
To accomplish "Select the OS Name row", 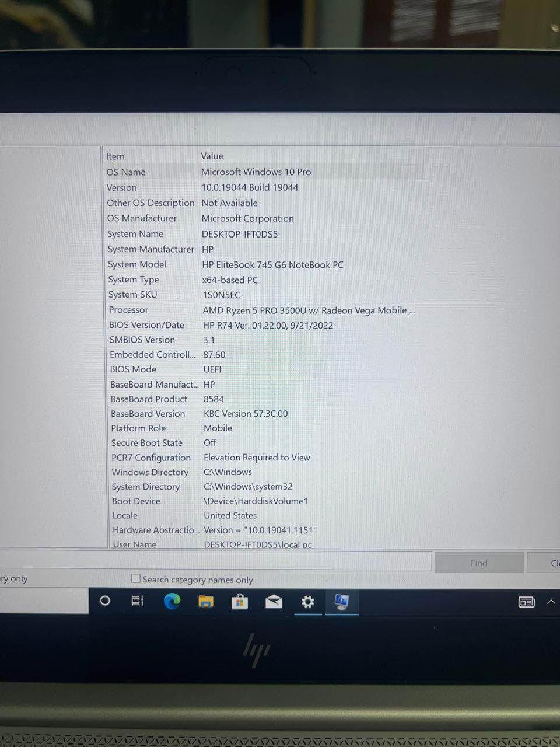I will [x=264, y=172].
